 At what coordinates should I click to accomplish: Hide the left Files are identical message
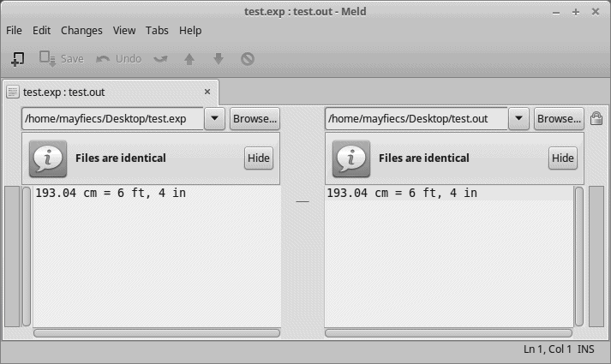point(259,158)
